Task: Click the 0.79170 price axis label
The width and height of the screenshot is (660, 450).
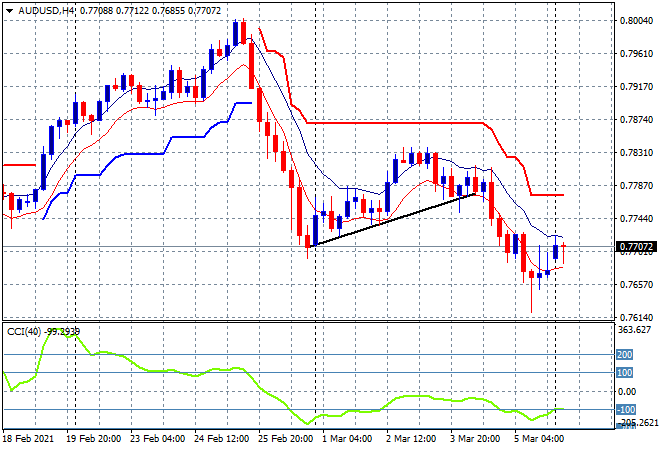Action: [x=636, y=87]
